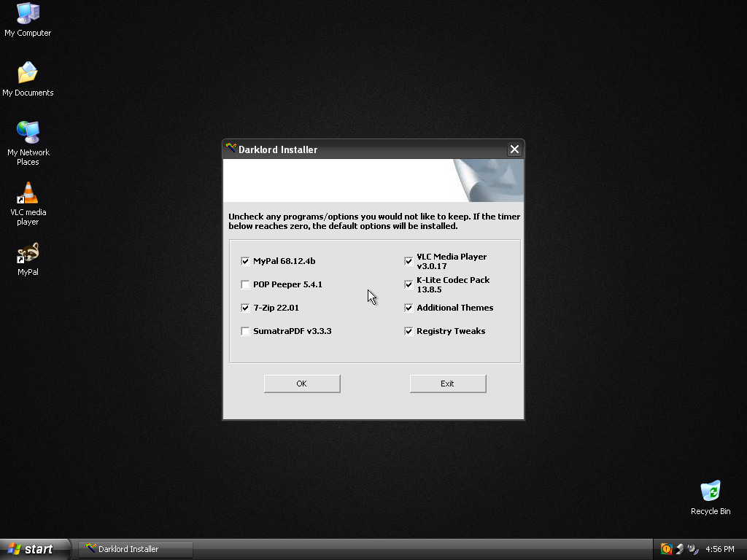The width and height of the screenshot is (747, 560).
Task: Uncheck the Additional Themes checkbox
Action: [x=409, y=308]
